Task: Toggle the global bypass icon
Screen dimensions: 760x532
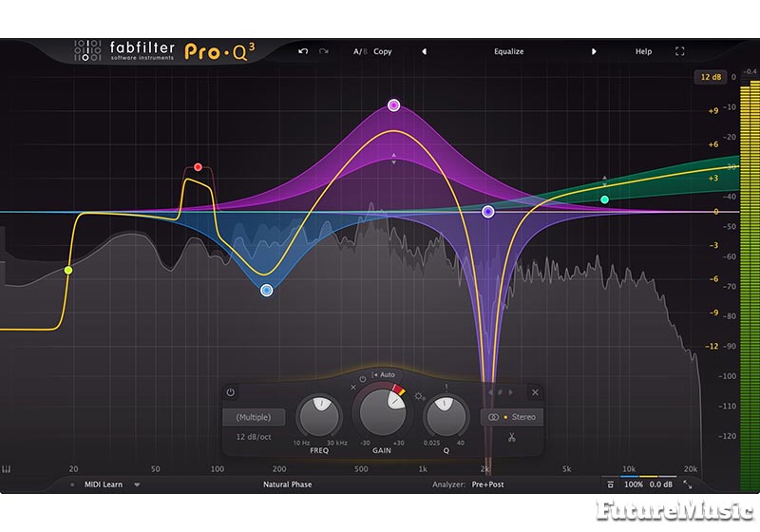Action: [611, 484]
